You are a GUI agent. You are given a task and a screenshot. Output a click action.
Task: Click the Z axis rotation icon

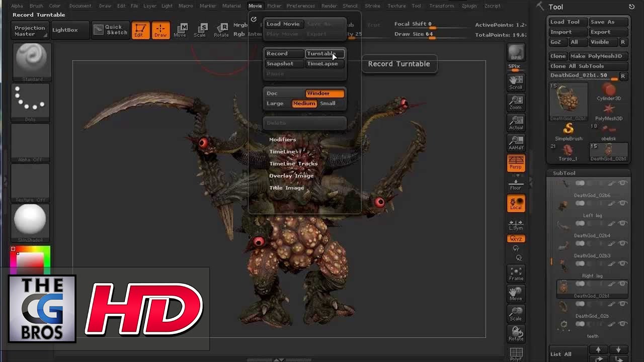(x=519, y=258)
